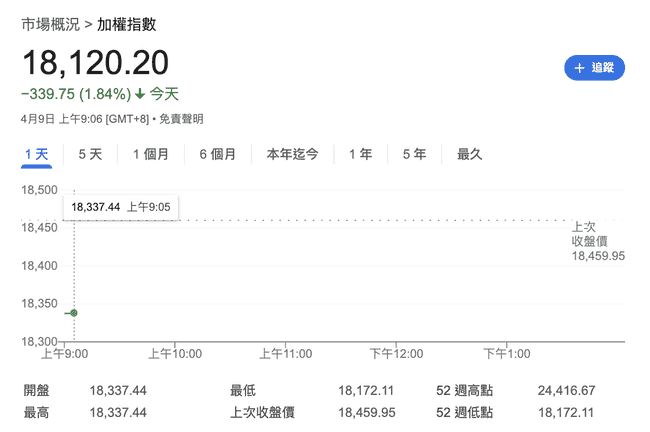Click the 18,450 y-axis label

(39, 228)
